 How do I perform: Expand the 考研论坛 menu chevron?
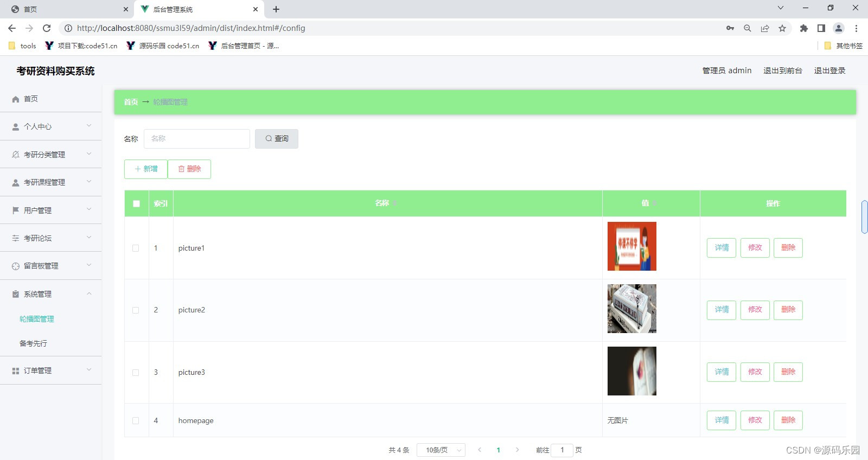[x=89, y=238]
